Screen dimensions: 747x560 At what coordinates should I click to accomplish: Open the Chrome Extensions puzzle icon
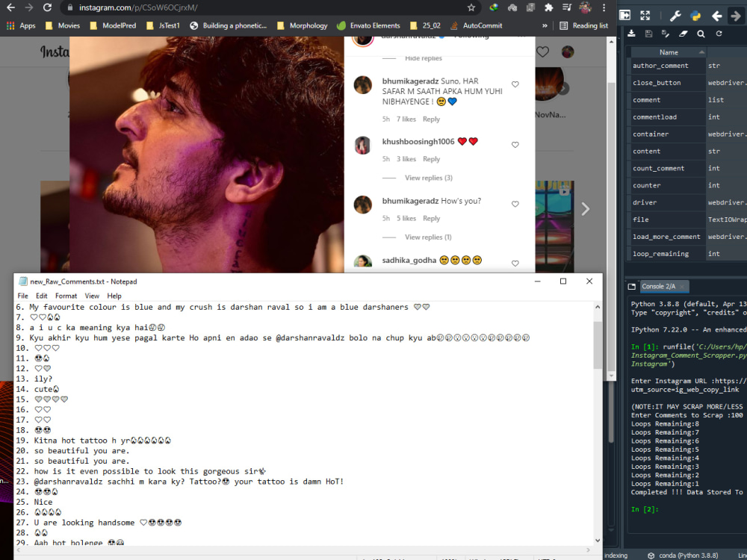[549, 7]
